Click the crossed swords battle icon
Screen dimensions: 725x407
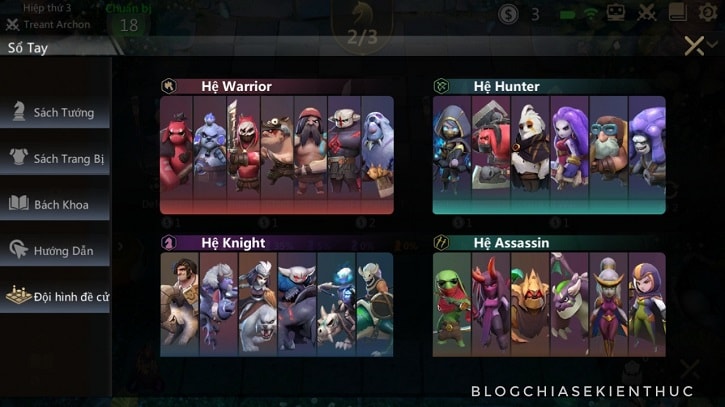[x=646, y=13]
